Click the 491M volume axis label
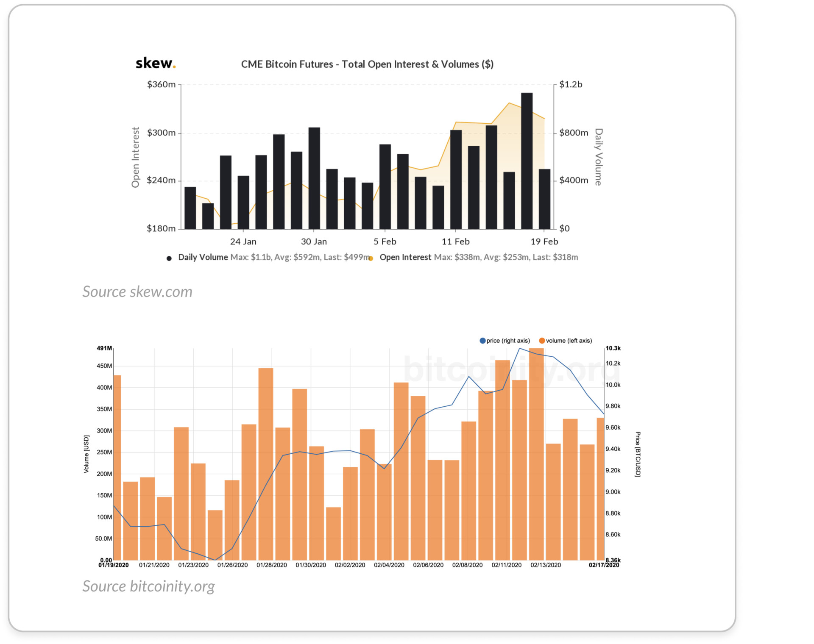814x644 pixels. (x=104, y=348)
